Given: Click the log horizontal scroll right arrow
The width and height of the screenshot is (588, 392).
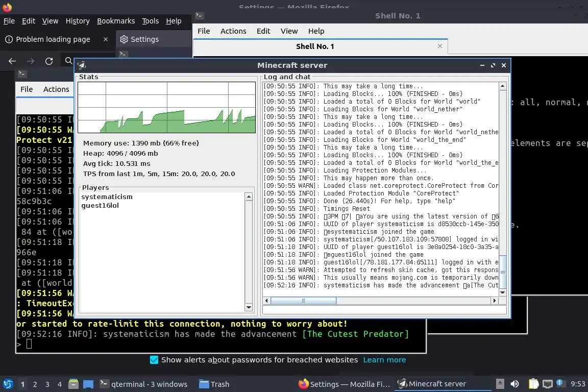Looking at the screenshot, I should (494, 301).
